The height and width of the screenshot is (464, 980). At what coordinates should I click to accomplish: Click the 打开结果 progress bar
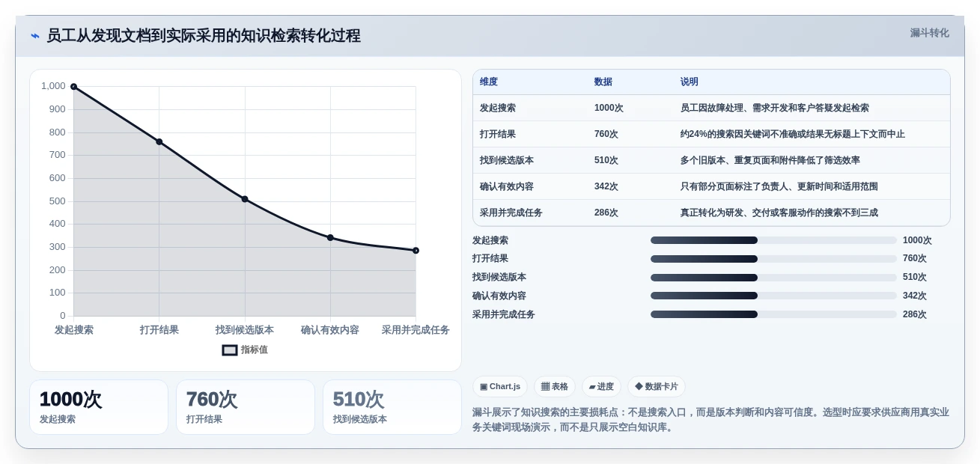coord(773,259)
